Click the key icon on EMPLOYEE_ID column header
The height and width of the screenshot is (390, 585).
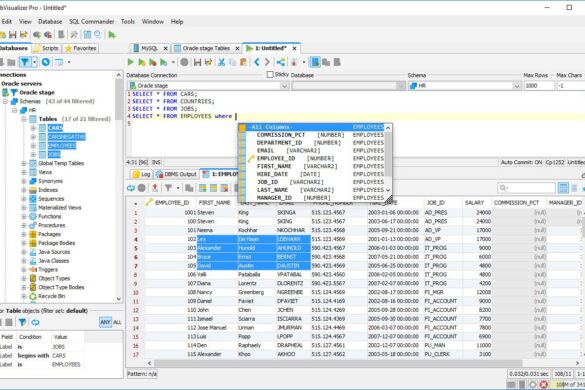pyautogui.click(x=149, y=202)
